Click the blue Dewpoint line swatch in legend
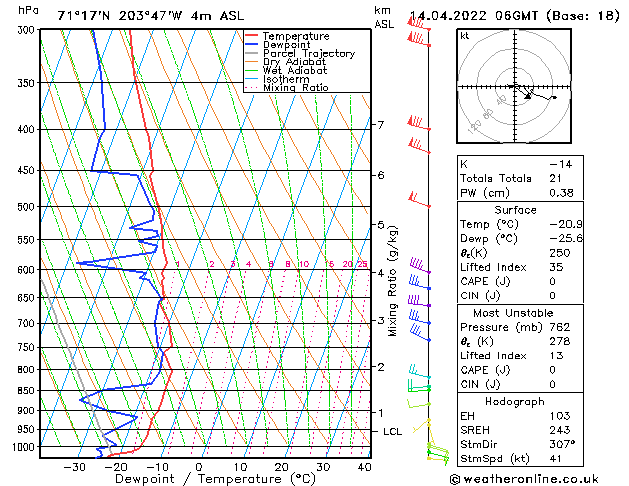Viewport: 629px width, 486px height. click(252, 45)
